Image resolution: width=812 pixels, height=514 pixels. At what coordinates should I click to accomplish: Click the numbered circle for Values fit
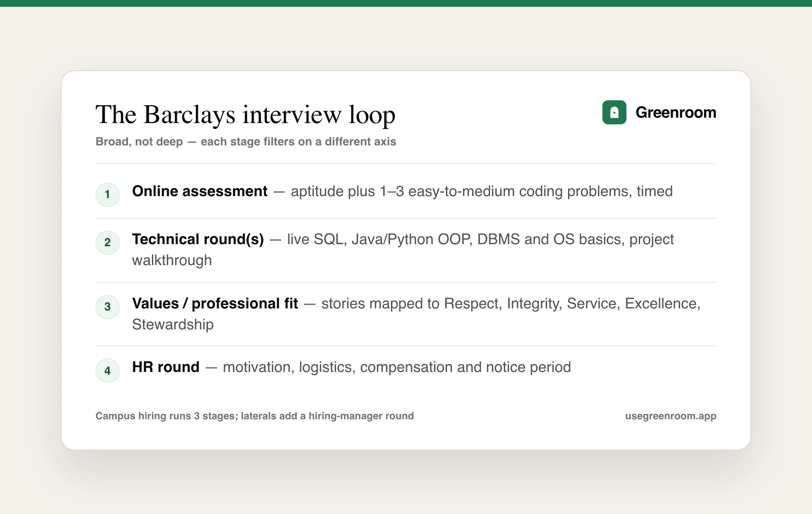[108, 307]
